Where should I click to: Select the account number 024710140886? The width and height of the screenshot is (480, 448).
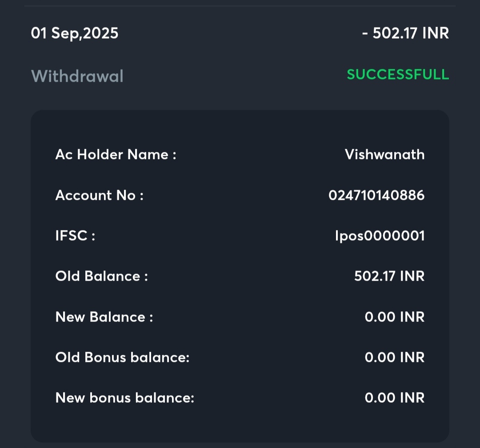point(376,195)
